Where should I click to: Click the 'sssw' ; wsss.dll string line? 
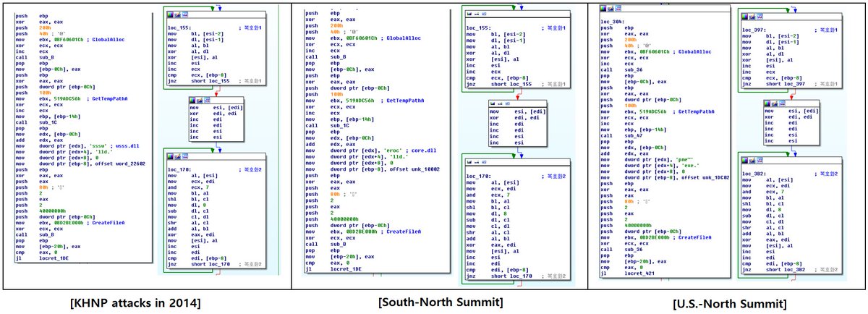point(77,146)
